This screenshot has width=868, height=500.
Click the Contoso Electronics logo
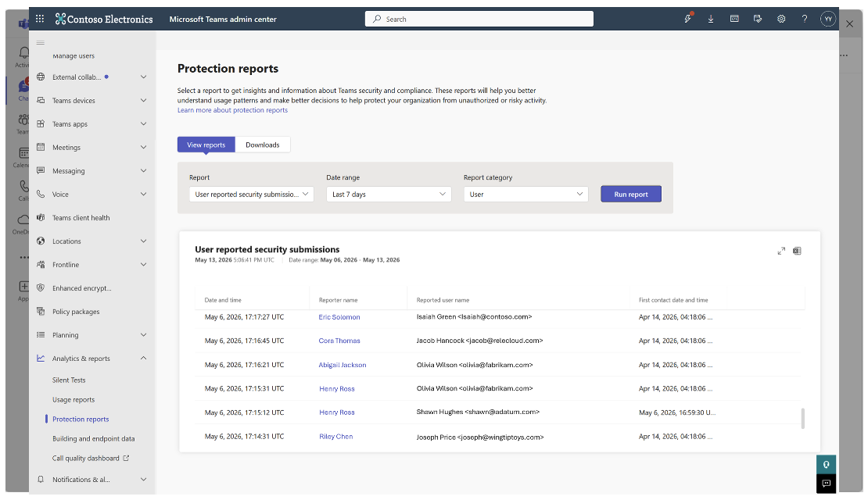(x=104, y=19)
